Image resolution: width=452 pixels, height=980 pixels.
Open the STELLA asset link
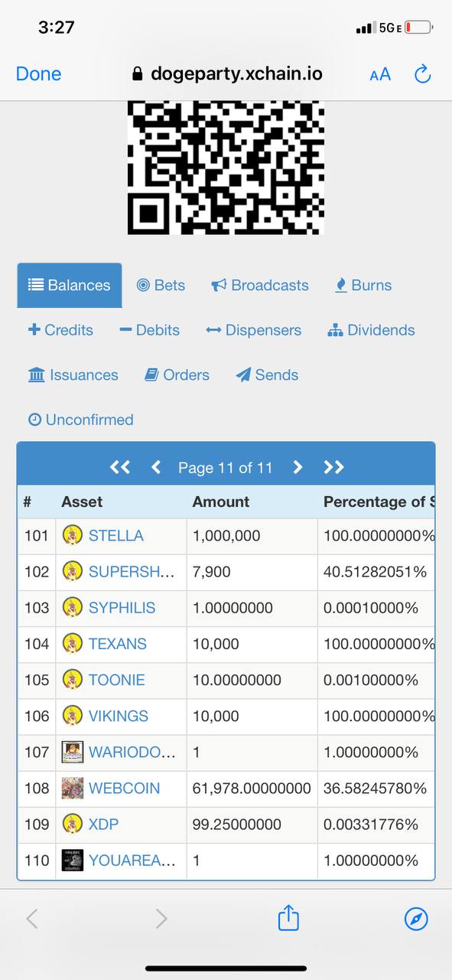point(116,535)
